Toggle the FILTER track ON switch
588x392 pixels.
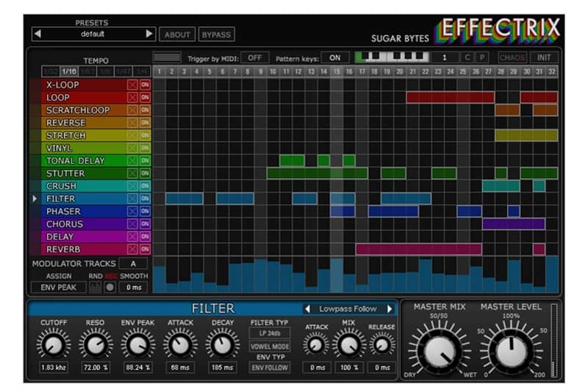coord(145,199)
